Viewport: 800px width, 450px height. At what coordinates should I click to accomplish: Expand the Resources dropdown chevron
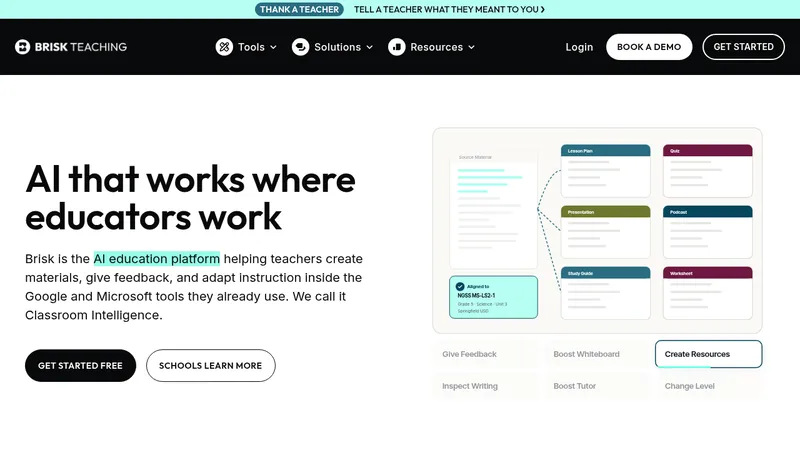pos(472,47)
